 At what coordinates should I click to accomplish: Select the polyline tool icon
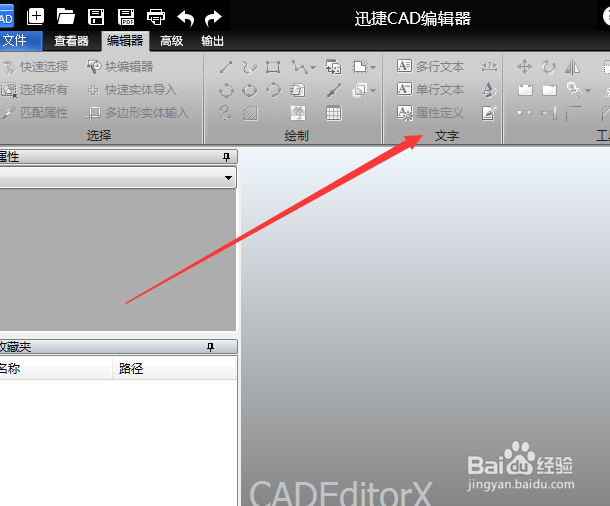[299, 67]
